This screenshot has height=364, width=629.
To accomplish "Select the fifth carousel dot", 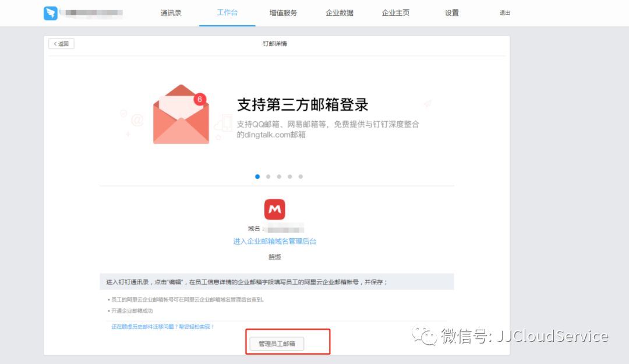I will pyautogui.click(x=301, y=176).
